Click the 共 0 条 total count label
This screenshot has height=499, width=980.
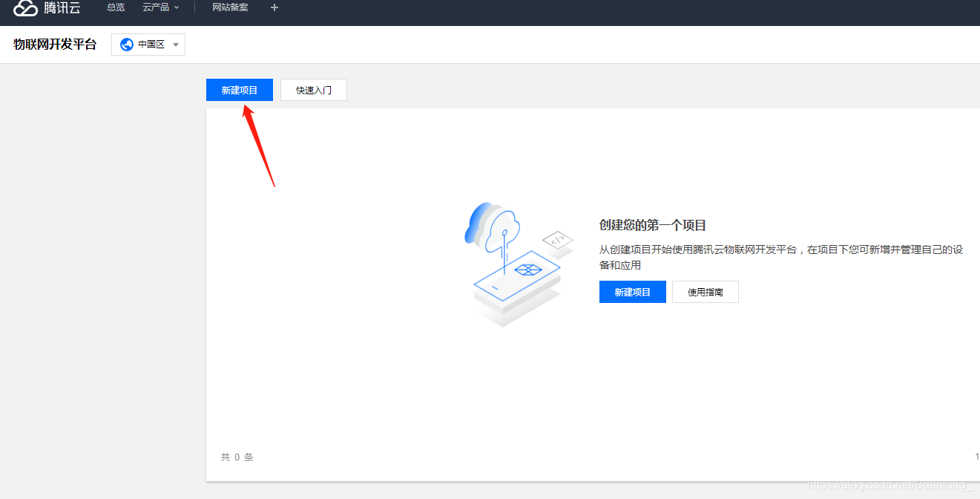click(237, 457)
